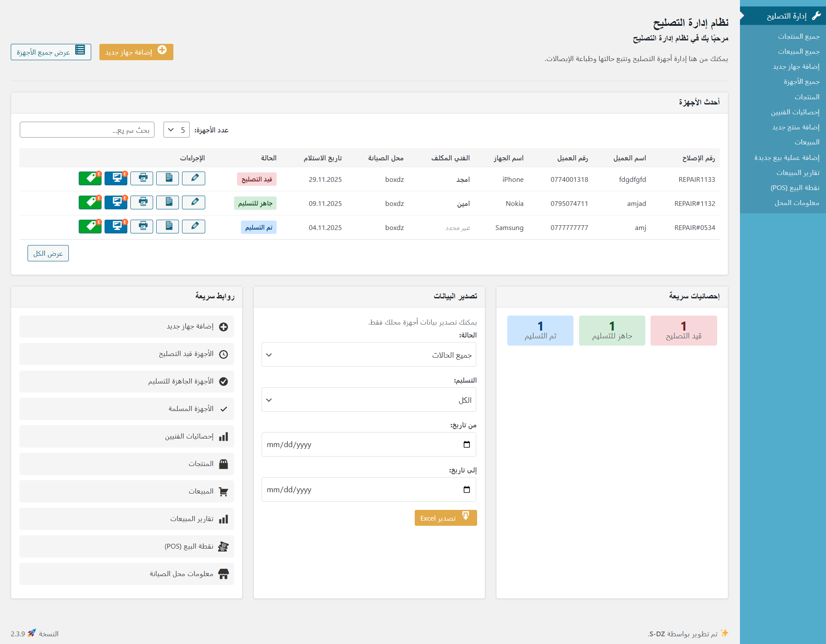
Task: Open the الحالة status dropdown
Action: [369, 355]
